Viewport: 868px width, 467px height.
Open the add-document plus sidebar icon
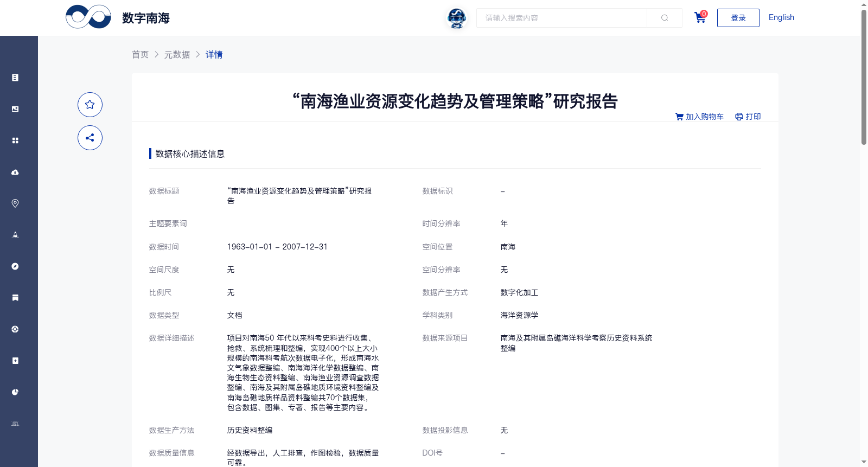(x=15, y=361)
